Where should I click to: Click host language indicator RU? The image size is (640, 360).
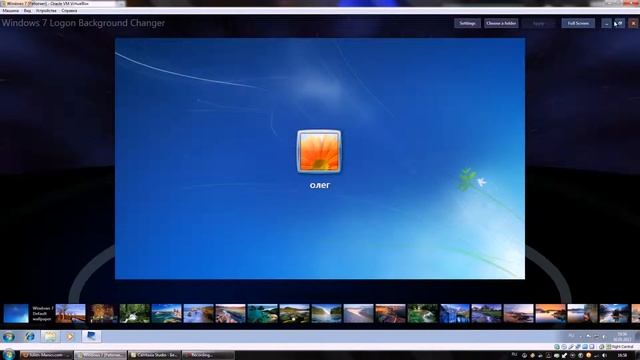pyautogui.click(x=514, y=355)
